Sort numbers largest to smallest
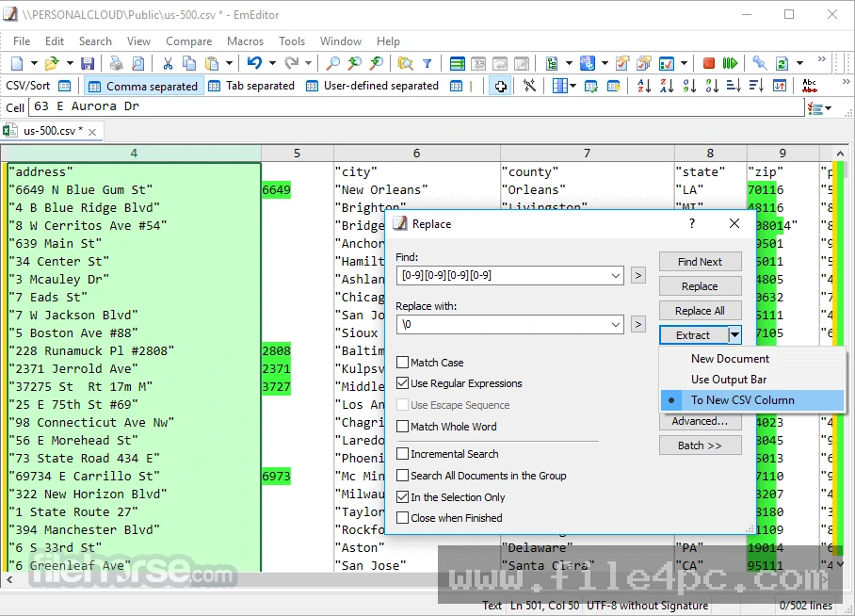Viewport: 855px width, 616px height. [x=712, y=87]
